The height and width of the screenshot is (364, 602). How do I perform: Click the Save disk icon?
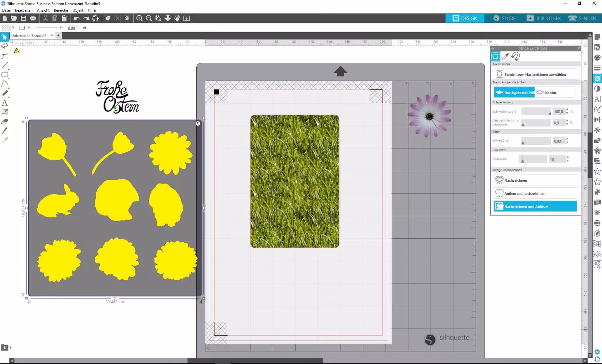click(24, 18)
